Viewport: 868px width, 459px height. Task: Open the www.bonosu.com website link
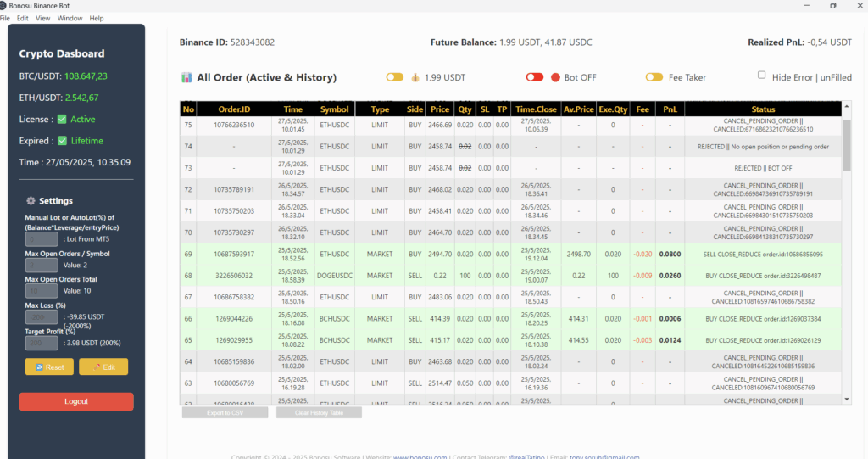coord(420,456)
